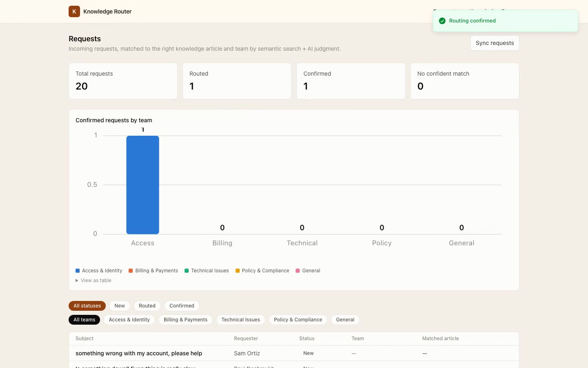Click the Subject column header
This screenshot has height=368, width=588.
pyautogui.click(x=85, y=339)
